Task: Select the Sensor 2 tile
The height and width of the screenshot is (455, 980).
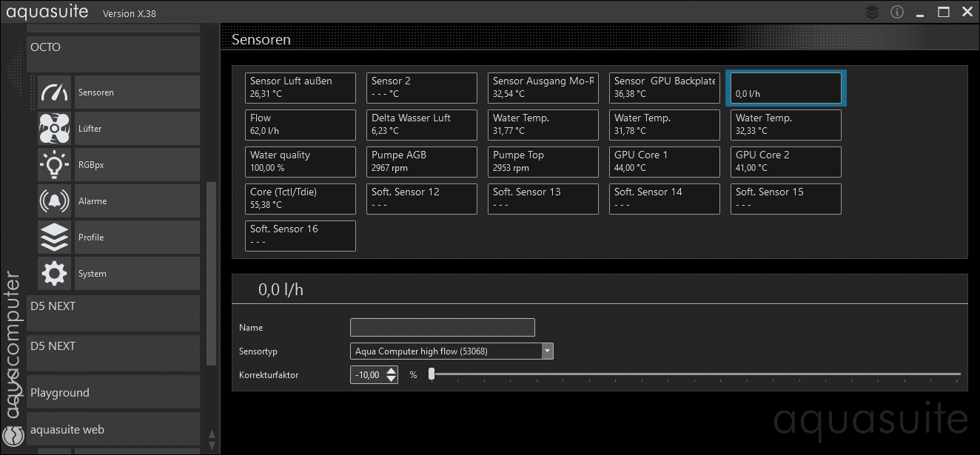Action: coord(422,88)
